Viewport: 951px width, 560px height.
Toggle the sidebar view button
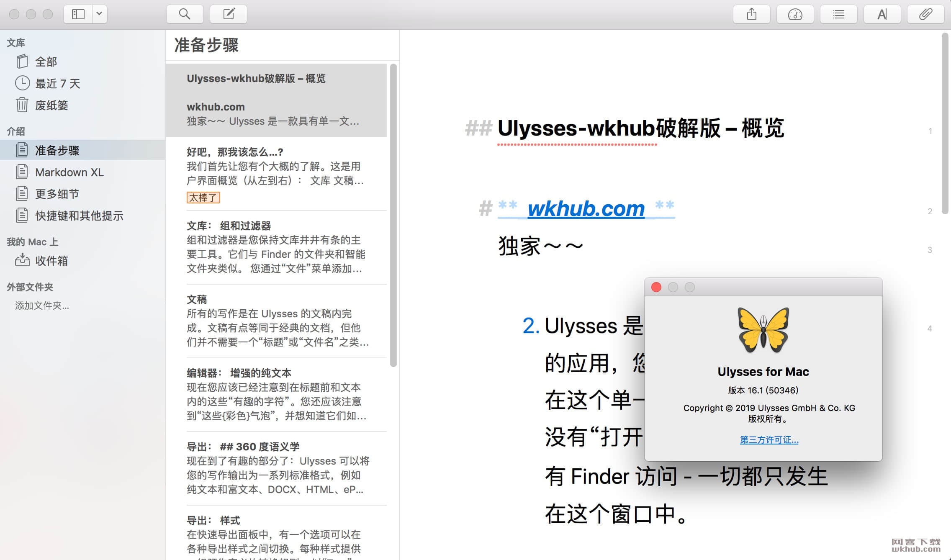pyautogui.click(x=78, y=14)
